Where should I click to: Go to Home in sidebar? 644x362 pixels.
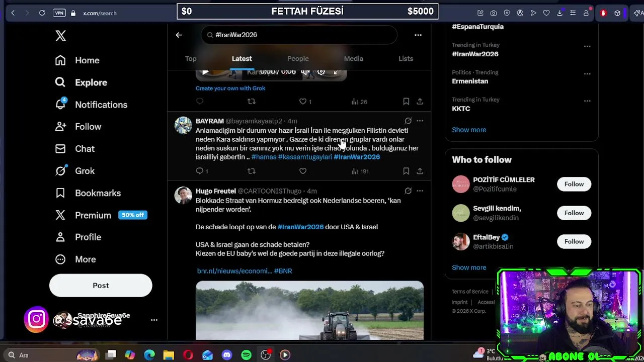click(x=77, y=60)
